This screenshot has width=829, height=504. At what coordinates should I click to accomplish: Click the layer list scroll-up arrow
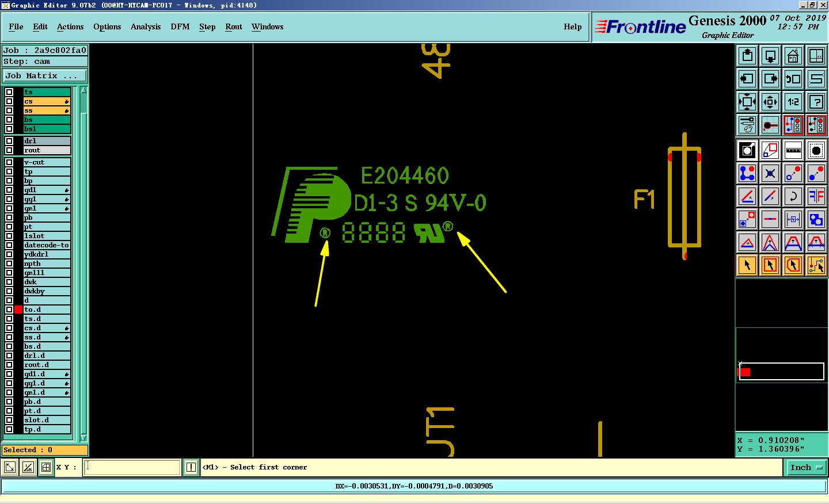click(x=84, y=90)
